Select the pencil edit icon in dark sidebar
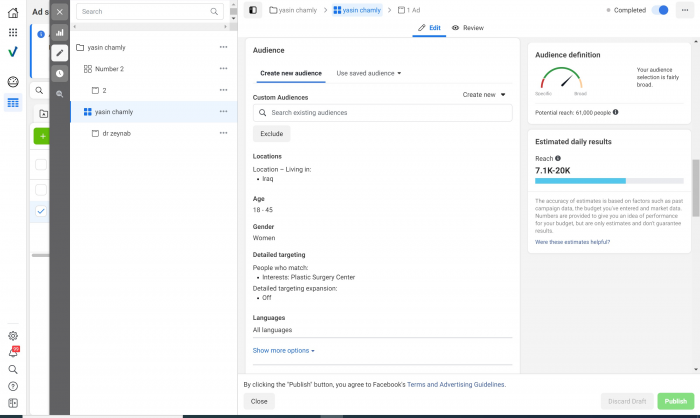Screen dimensions: 700x418 [60, 52]
